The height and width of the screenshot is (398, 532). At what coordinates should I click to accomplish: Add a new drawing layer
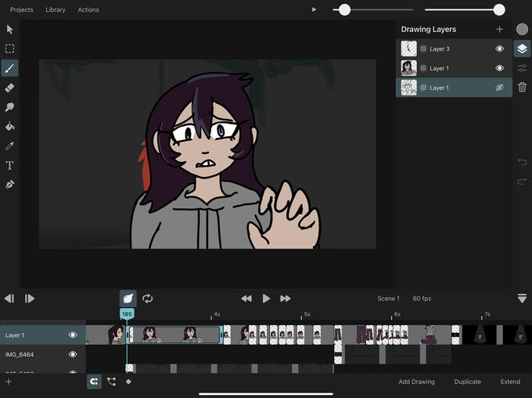[499, 30]
